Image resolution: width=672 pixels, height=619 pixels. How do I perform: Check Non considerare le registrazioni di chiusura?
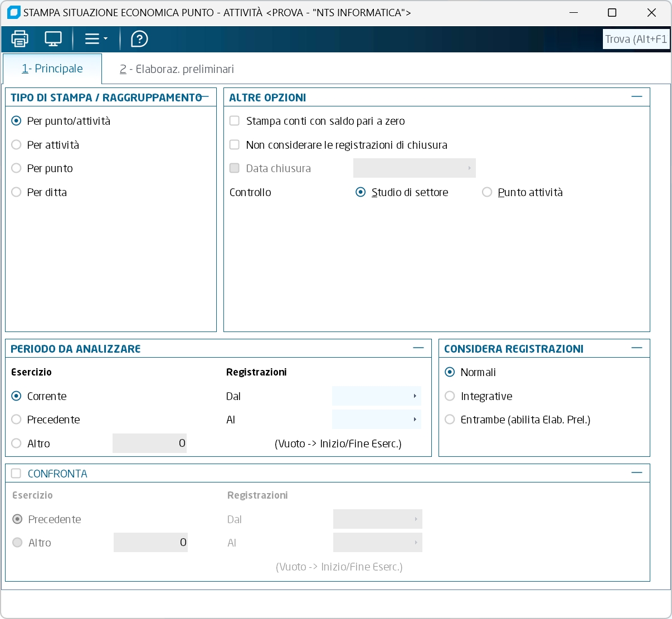(235, 145)
